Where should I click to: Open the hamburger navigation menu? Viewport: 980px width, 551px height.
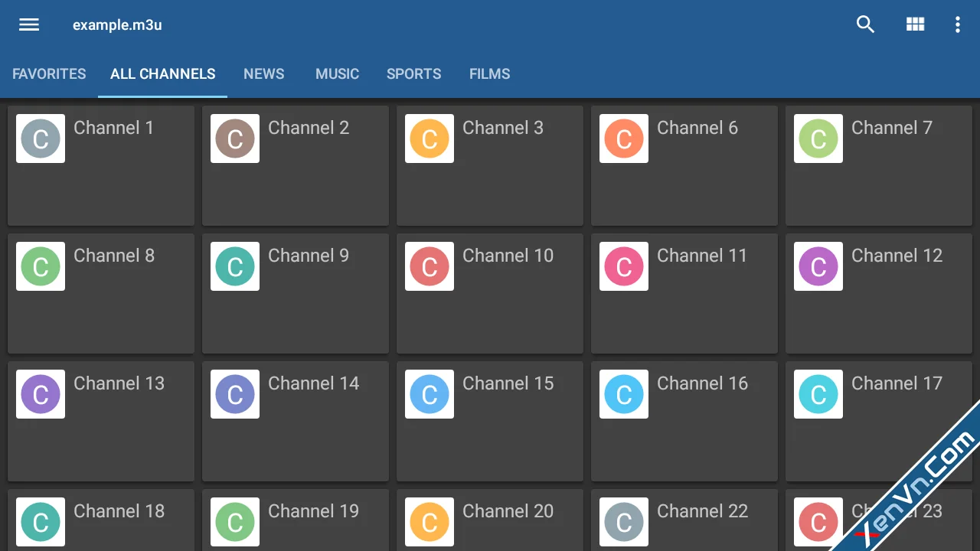coord(29,24)
